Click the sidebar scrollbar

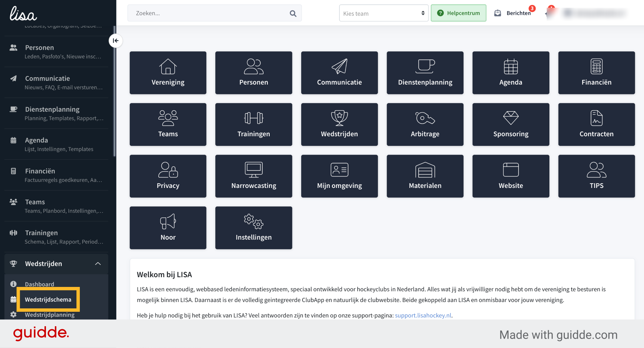114,91
